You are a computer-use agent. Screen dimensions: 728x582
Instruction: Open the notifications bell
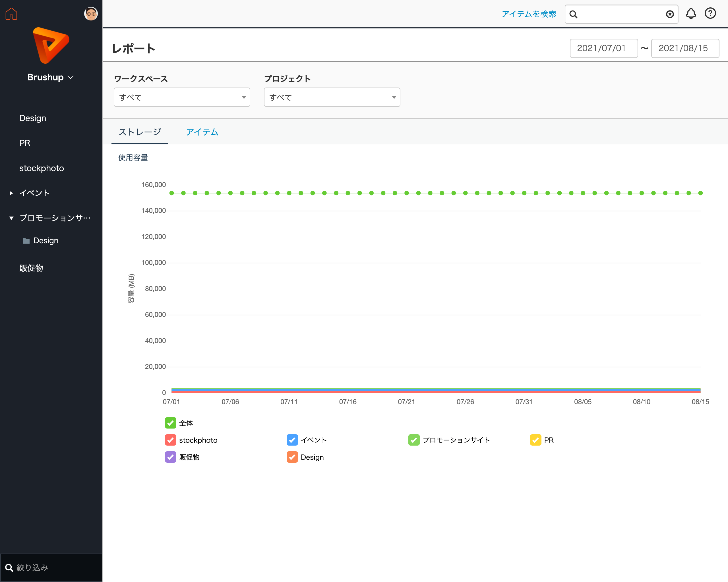coord(690,14)
